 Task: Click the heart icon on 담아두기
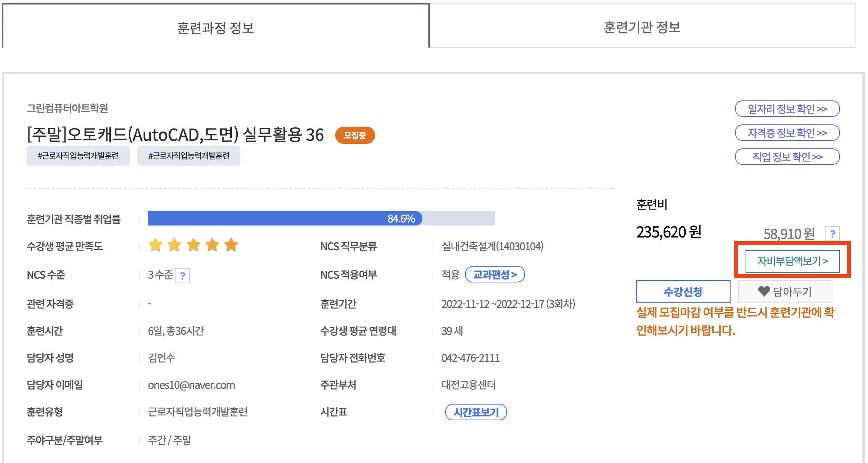764,291
